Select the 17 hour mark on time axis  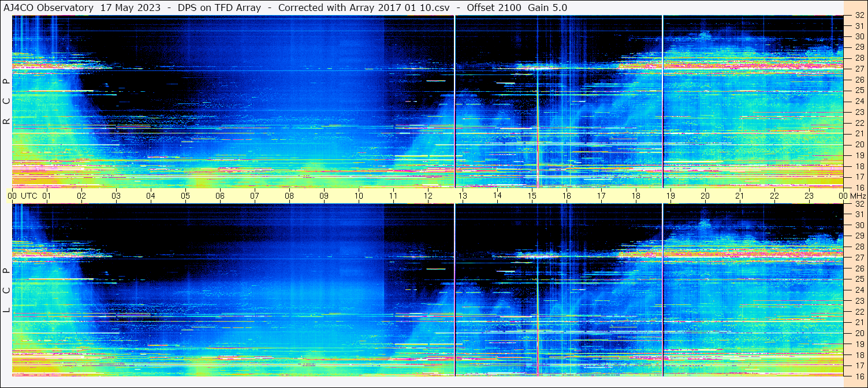pyautogui.click(x=601, y=196)
